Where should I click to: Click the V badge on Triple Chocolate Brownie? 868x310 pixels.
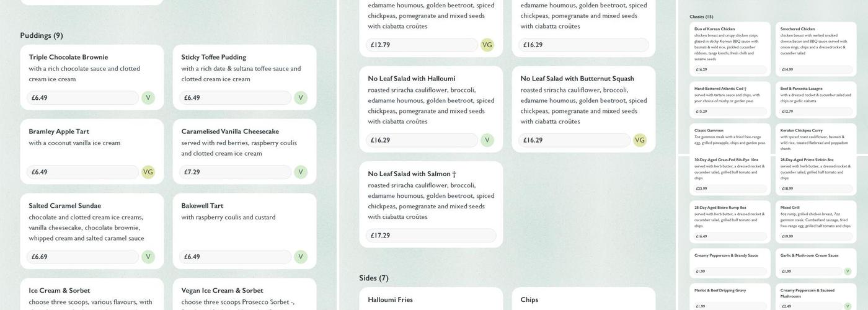click(x=148, y=98)
